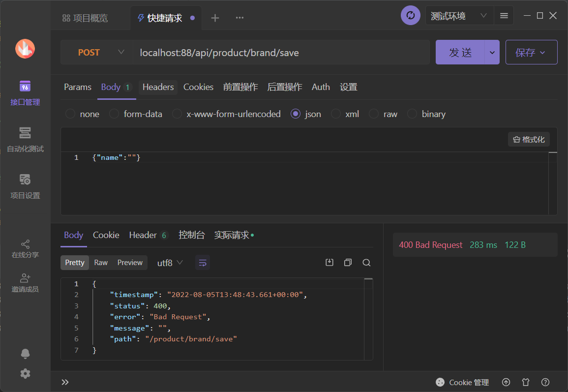The width and height of the screenshot is (568, 392).
Task: Open the 设置 request tab
Action: tap(348, 87)
